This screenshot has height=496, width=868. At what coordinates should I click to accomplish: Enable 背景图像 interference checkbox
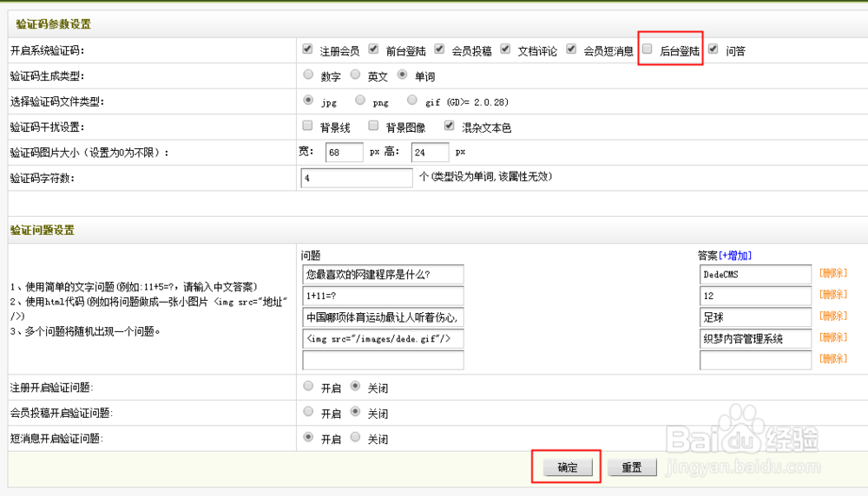373,126
